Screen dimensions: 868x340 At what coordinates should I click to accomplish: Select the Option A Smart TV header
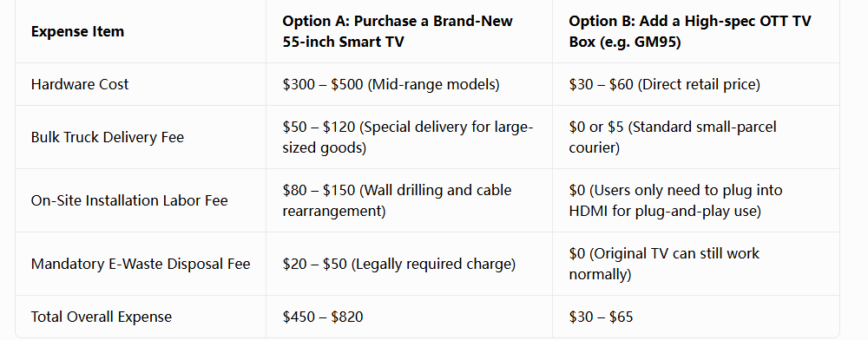[398, 31]
